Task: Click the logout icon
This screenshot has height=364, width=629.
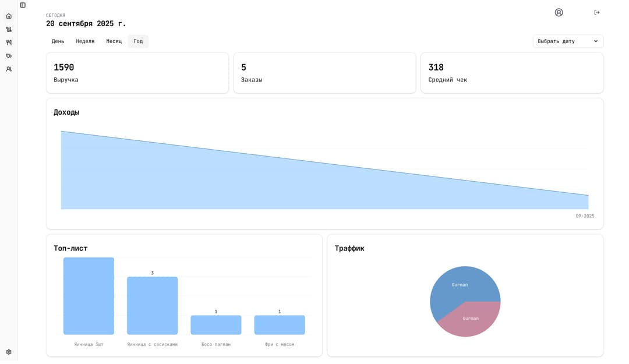Action: point(596,12)
